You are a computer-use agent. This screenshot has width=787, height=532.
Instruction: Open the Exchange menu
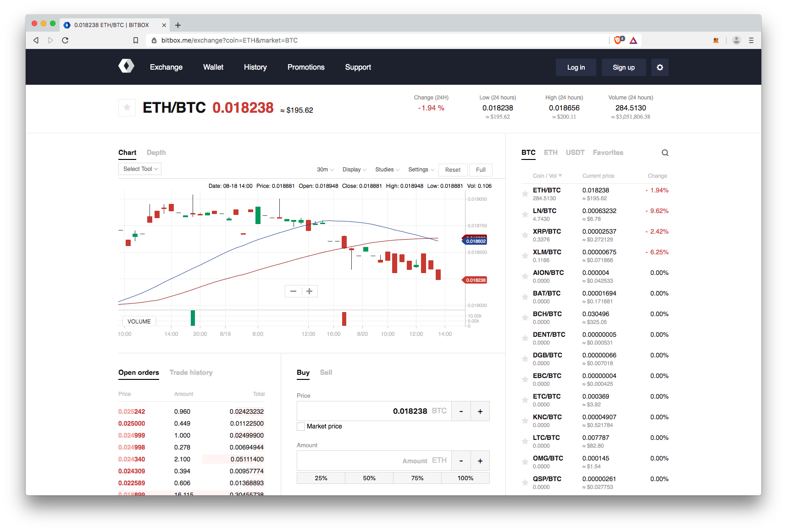pos(166,67)
